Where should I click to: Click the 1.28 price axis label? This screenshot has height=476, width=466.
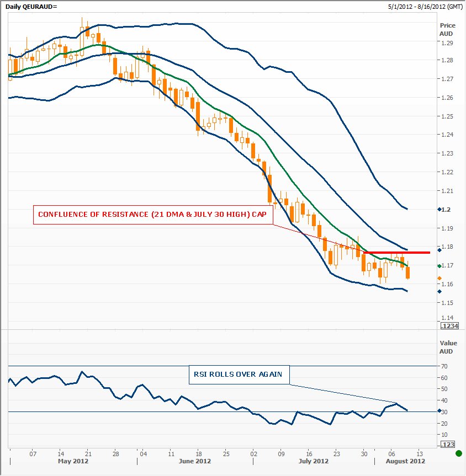click(x=447, y=60)
